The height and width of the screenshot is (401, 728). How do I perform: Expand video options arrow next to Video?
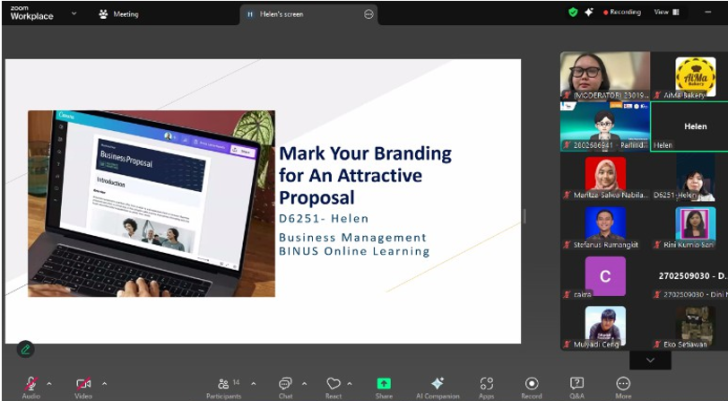[x=104, y=383]
